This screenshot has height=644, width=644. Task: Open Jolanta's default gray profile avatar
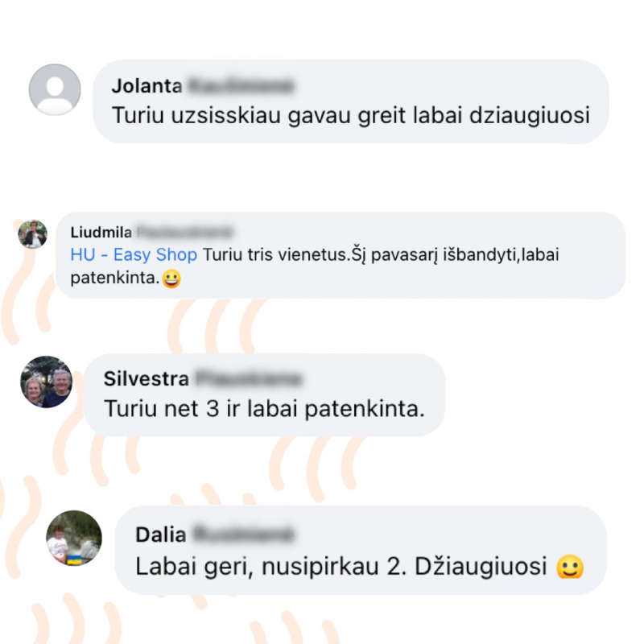(55, 89)
